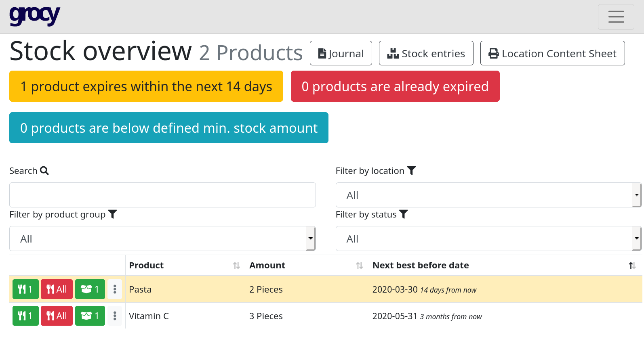The height and width of the screenshot is (339, 644).
Task: Consume all Vitamin C in stock
Action: (x=57, y=316)
